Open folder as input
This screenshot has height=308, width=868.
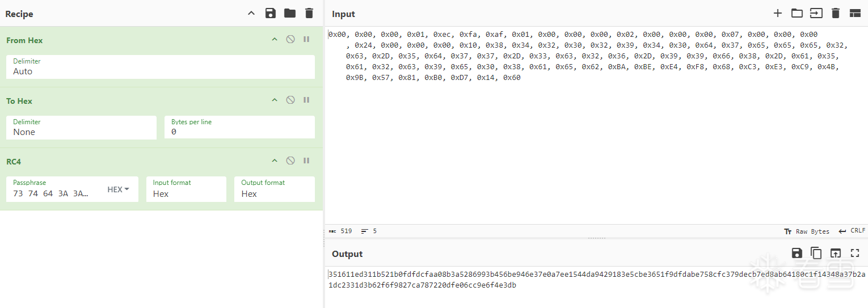coord(797,14)
